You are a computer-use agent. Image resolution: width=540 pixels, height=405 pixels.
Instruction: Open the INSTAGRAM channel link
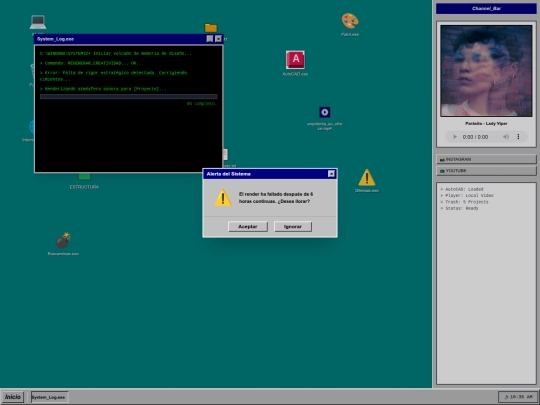pos(486,159)
